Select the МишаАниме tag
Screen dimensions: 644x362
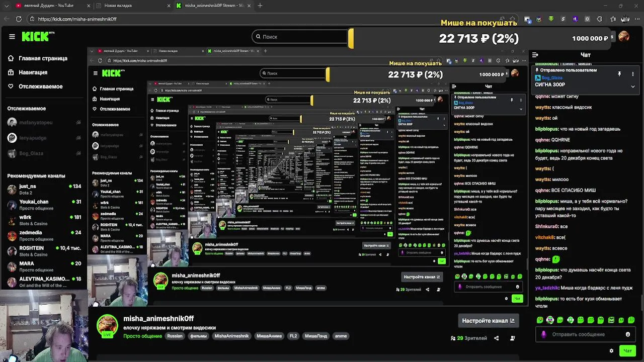pos(269,336)
